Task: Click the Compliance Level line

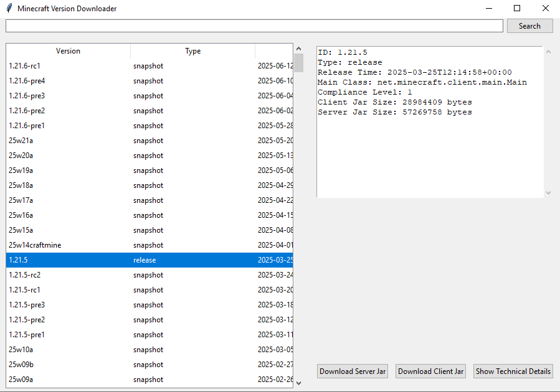Action: point(364,92)
